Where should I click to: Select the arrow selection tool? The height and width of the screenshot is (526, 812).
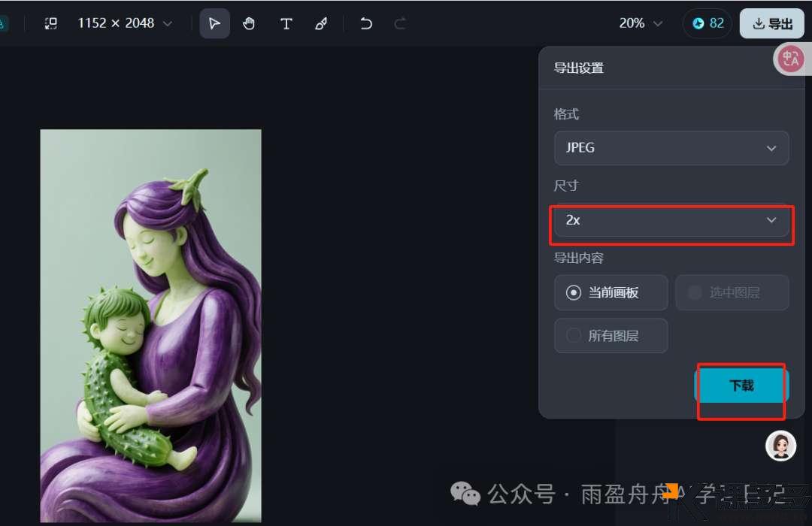(214, 23)
